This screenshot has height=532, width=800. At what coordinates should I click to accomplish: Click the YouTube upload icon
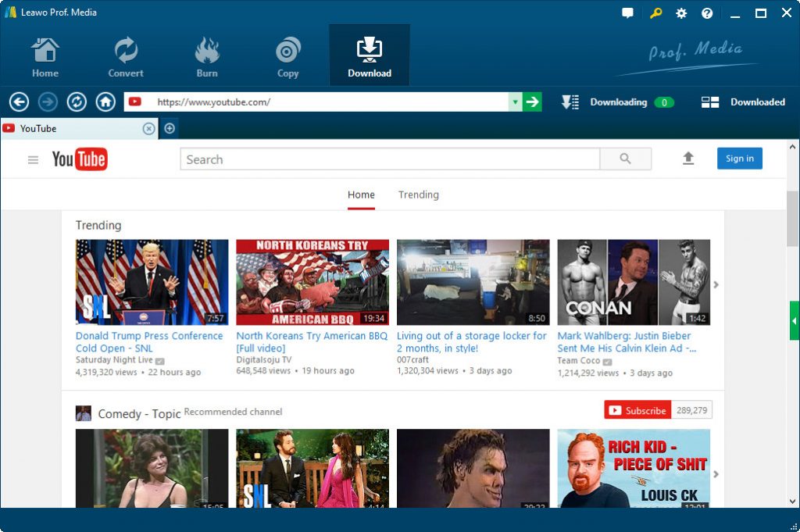(x=688, y=158)
